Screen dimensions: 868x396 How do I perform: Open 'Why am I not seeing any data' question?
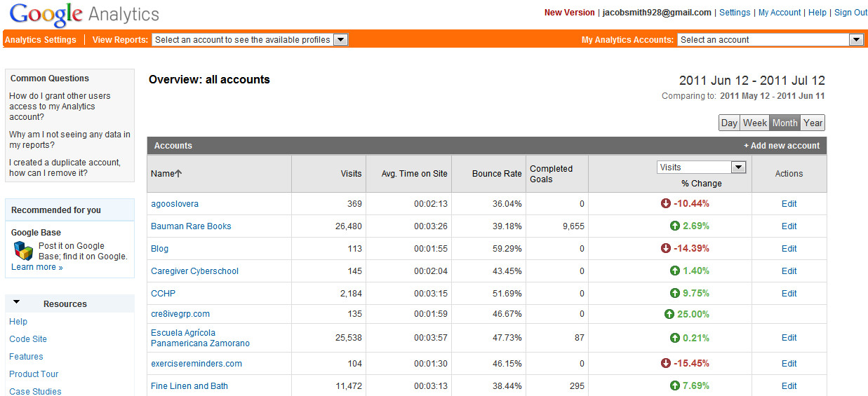pyautogui.click(x=69, y=139)
